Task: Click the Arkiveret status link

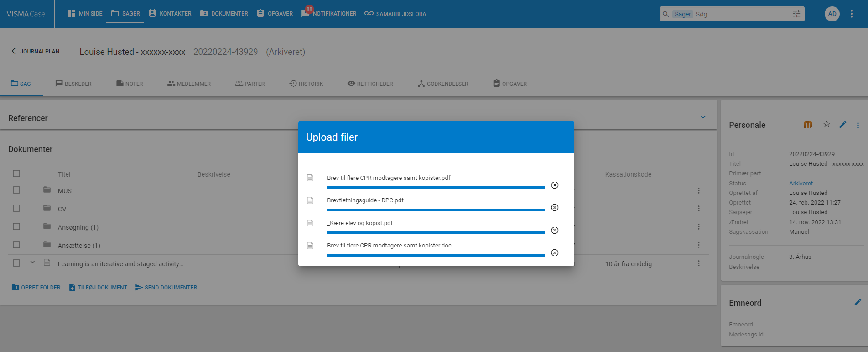Action: (x=801, y=183)
